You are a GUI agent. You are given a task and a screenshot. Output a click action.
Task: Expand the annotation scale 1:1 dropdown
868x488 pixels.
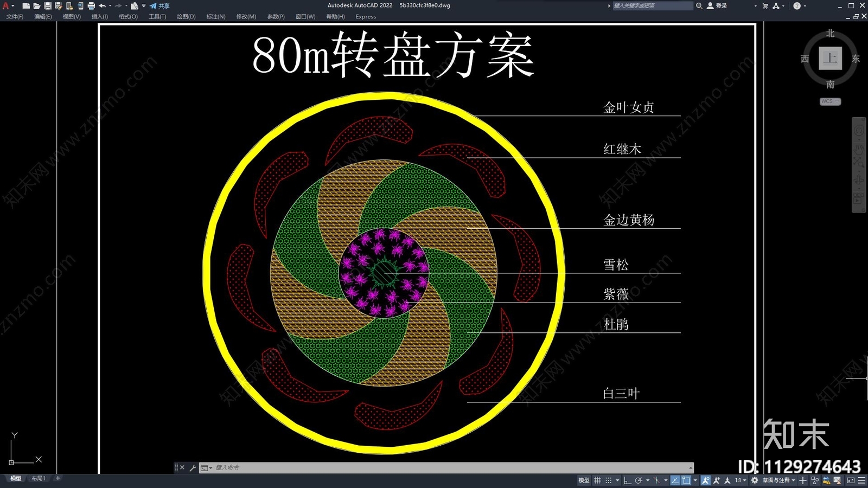[741, 480]
